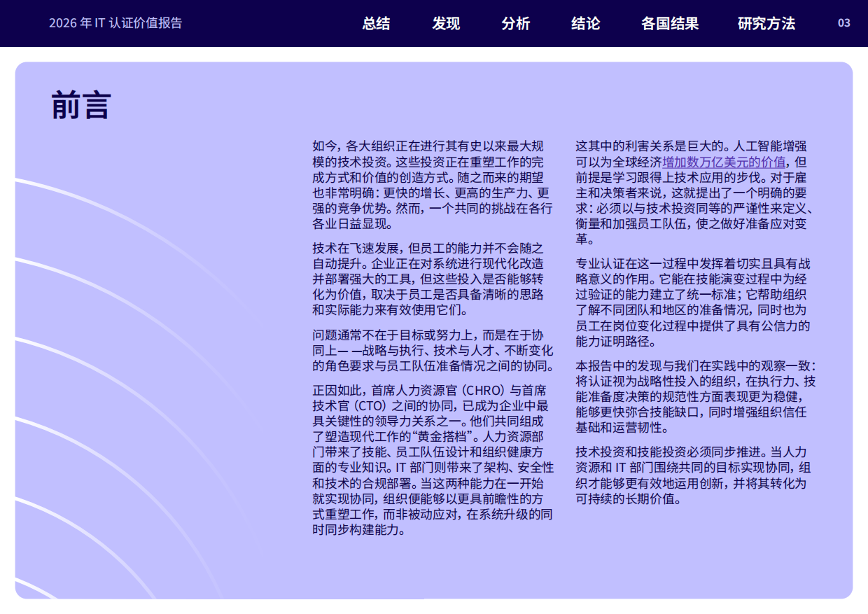Click paragraph starting 本报告中的发现
Screen dimensions: 868x614
(x=696, y=397)
